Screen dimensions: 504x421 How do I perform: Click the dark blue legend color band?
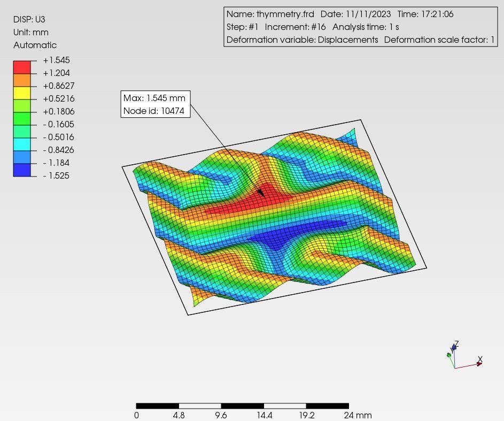22,170
